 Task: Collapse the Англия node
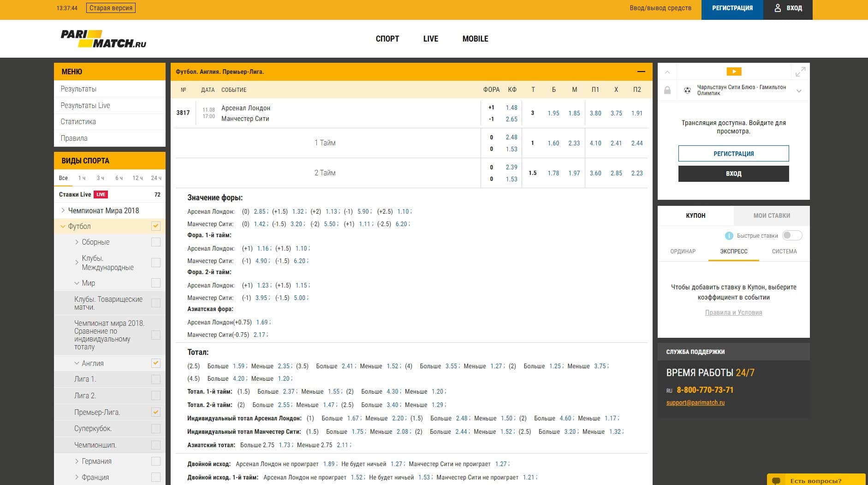point(77,363)
